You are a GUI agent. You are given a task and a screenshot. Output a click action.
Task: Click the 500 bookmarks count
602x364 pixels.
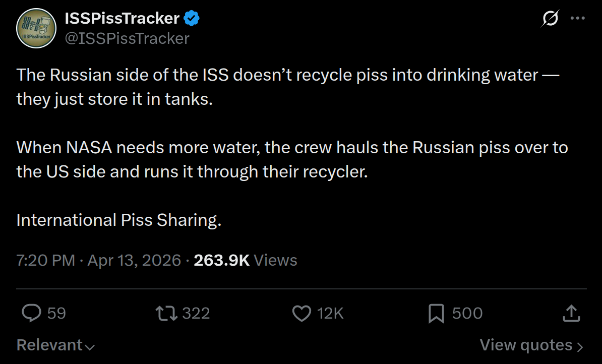point(467,314)
